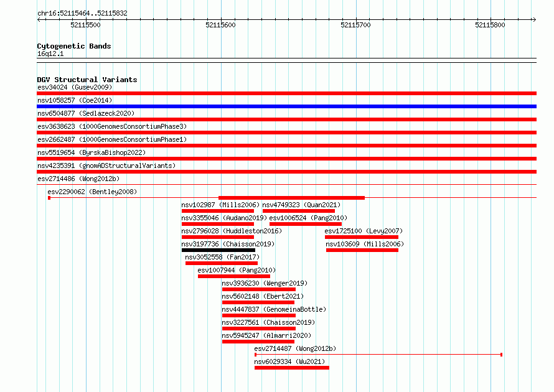554x392 pixels.
Task: Click the thin red line of esv2714487
Action: coord(378,355)
